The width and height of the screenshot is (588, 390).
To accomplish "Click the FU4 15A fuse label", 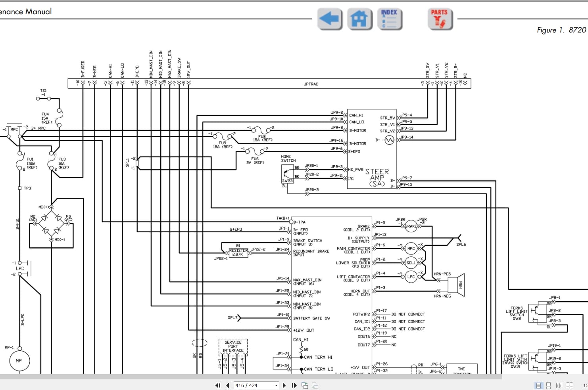I will point(46,118).
